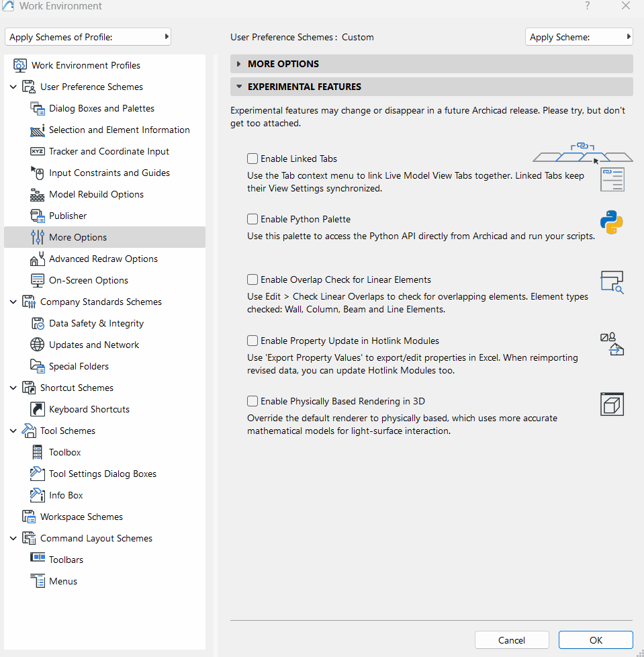Select Data Safety & Integrity icon
This screenshot has height=657, width=644.
(37, 324)
